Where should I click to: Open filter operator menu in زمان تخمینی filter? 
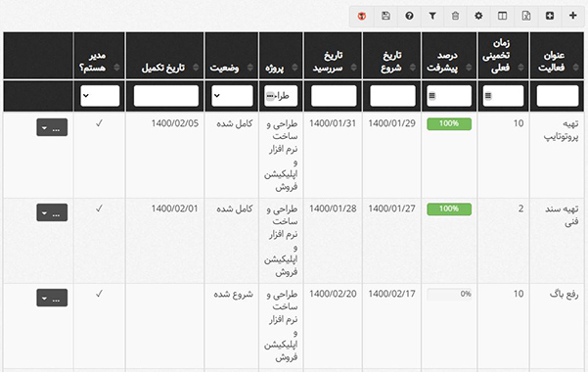click(x=488, y=96)
